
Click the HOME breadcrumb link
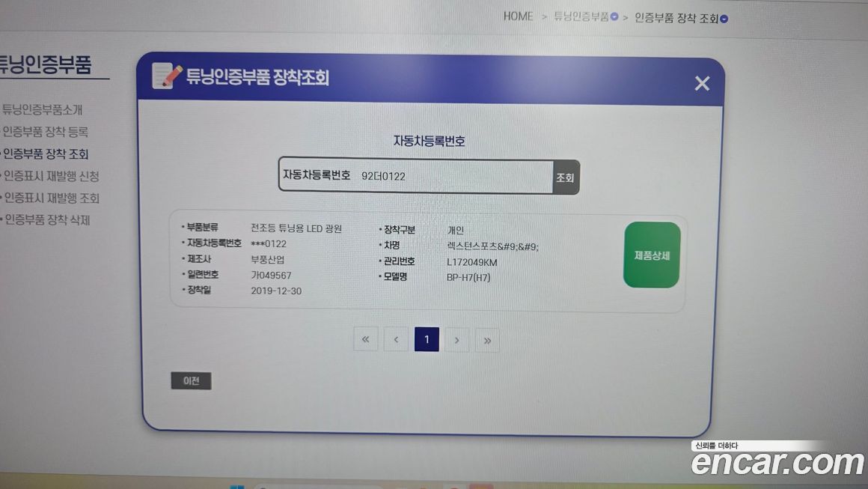coord(518,16)
